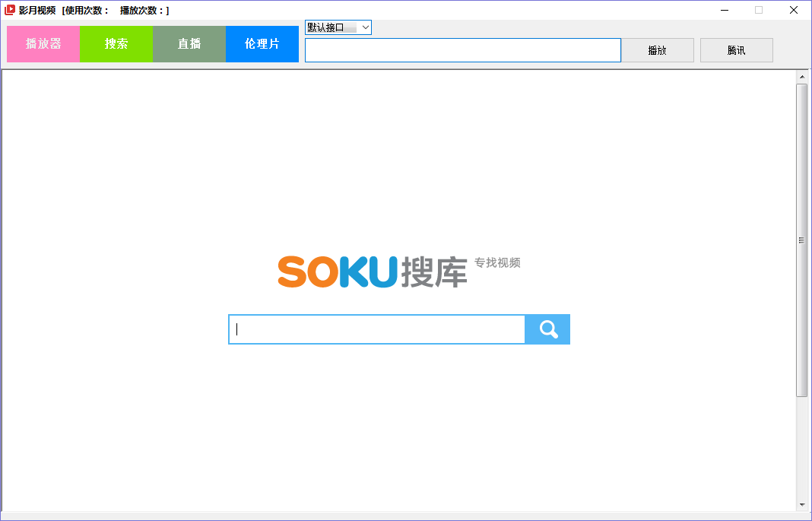Minimize the 影月视频 window

(x=725, y=10)
